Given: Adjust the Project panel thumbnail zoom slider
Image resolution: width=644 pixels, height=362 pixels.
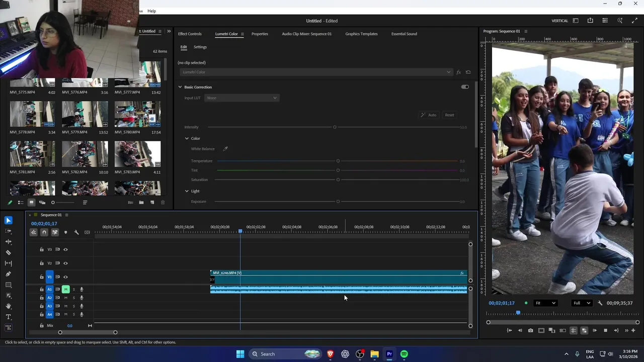Looking at the screenshot, I should pyautogui.click(x=53, y=203).
